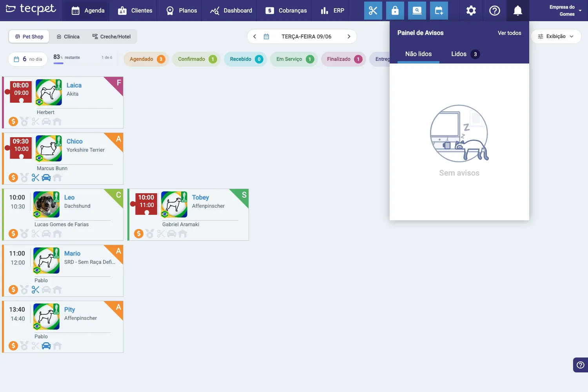Open Pity's pet name link
This screenshot has height=392, width=588.
tap(69, 309)
